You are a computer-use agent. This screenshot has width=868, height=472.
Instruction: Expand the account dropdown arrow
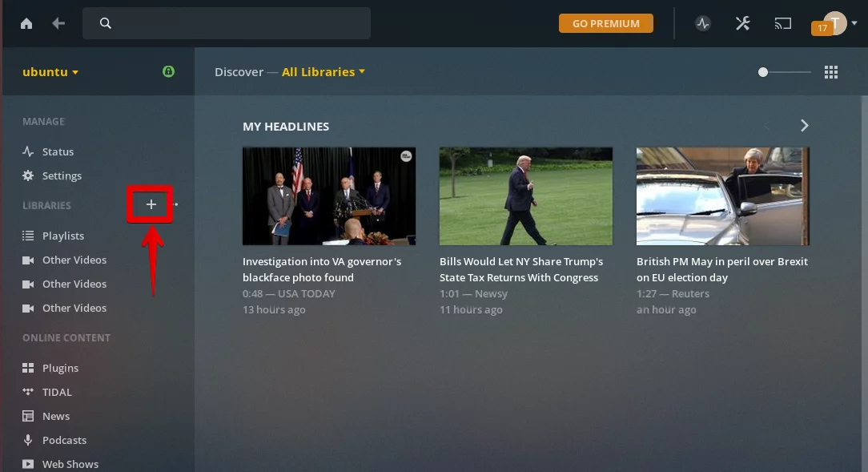click(x=854, y=23)
